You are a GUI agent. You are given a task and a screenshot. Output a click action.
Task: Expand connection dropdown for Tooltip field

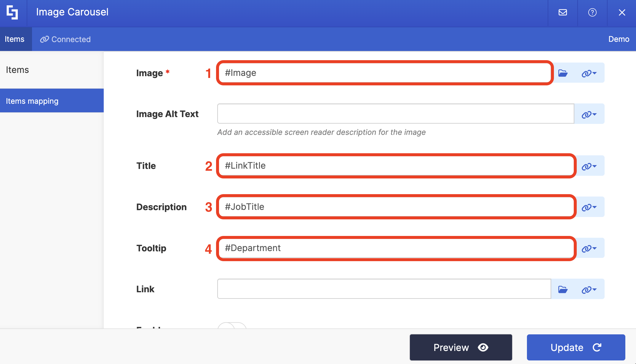tap(589, 248)
